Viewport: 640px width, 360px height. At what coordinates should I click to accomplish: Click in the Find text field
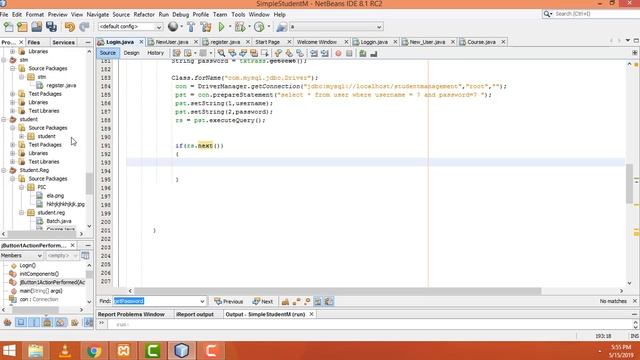(x=156, y=301)
